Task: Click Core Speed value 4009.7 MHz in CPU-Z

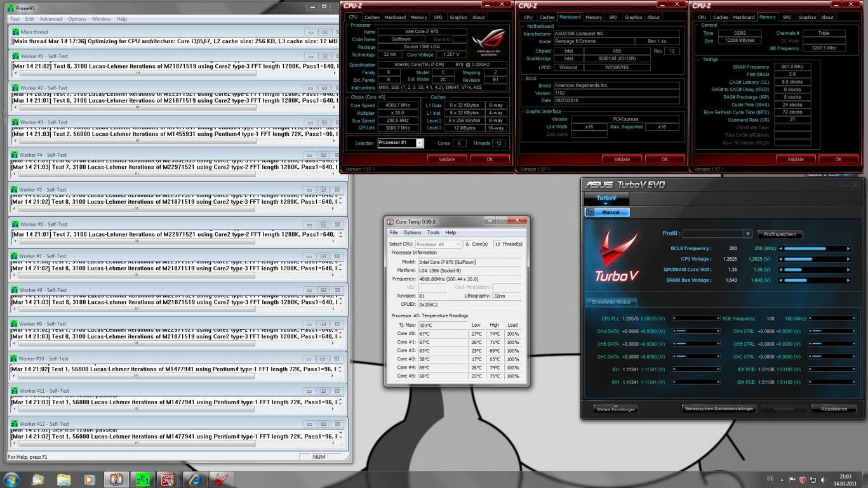Action: tap(397, 105)
